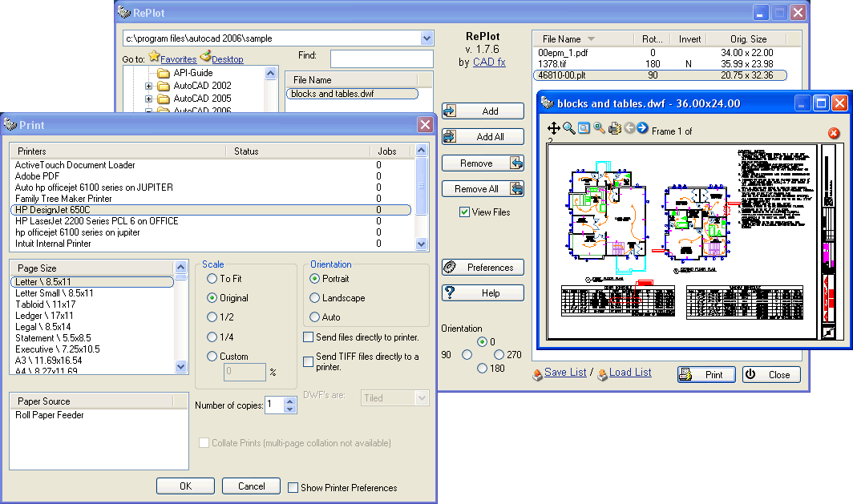Screen dimensions: 853x504
Task: Click into the Find input field
Action: 382,58
